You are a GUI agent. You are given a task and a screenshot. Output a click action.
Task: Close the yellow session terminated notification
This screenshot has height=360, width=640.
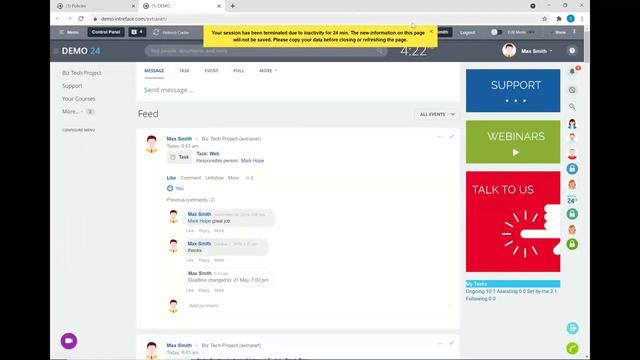pos(431,31)
